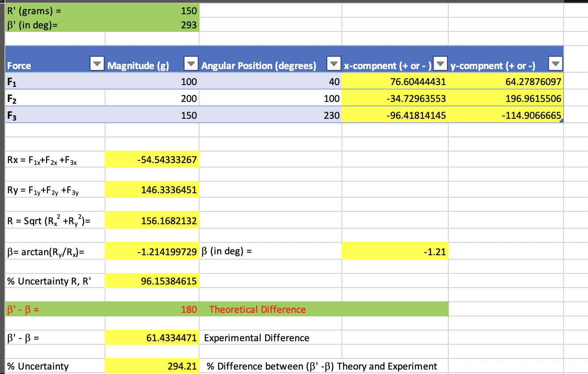Open the Magnitude (g) column filter dropdown
The height and width of the screenshot is (374, 588).
pyautogui.click(x=191, y=63)
